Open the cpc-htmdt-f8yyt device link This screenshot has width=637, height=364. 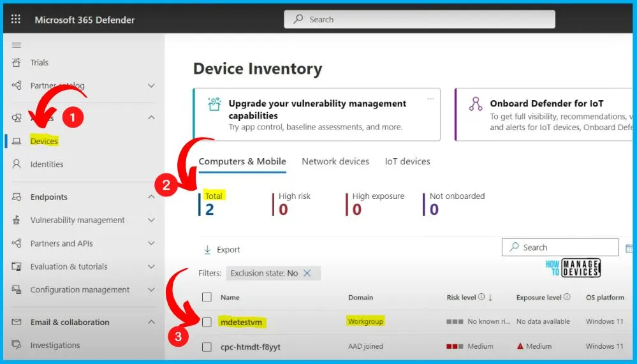point(250,347)
